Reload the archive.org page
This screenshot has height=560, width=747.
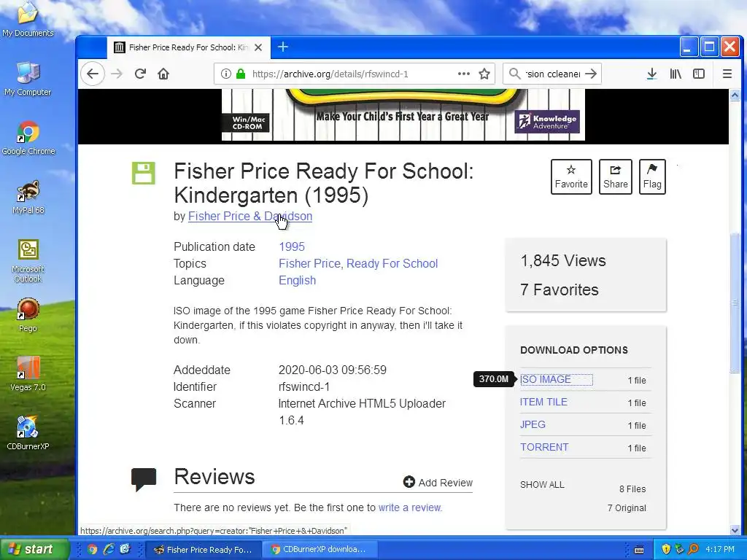tap(140, 74)
